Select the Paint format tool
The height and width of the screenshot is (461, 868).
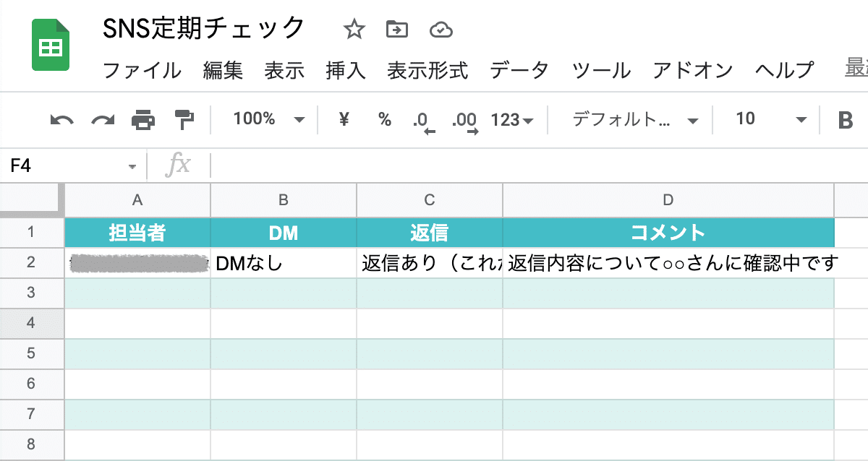tap(183, 119)
